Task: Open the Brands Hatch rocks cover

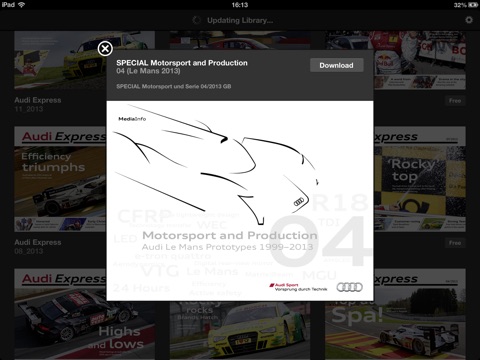Action: 240,330
